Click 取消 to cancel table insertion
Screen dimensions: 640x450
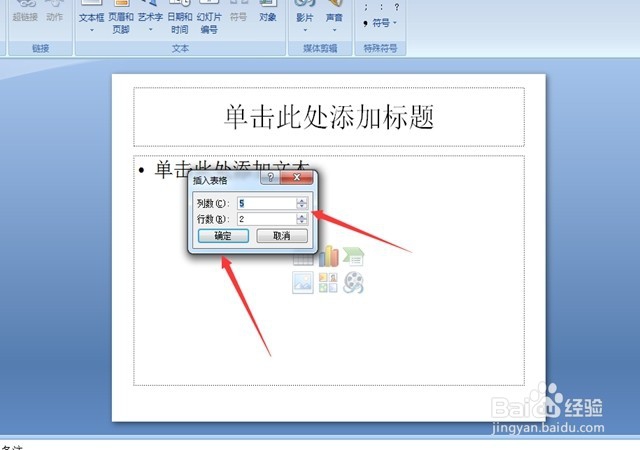[x=282, y=236]
